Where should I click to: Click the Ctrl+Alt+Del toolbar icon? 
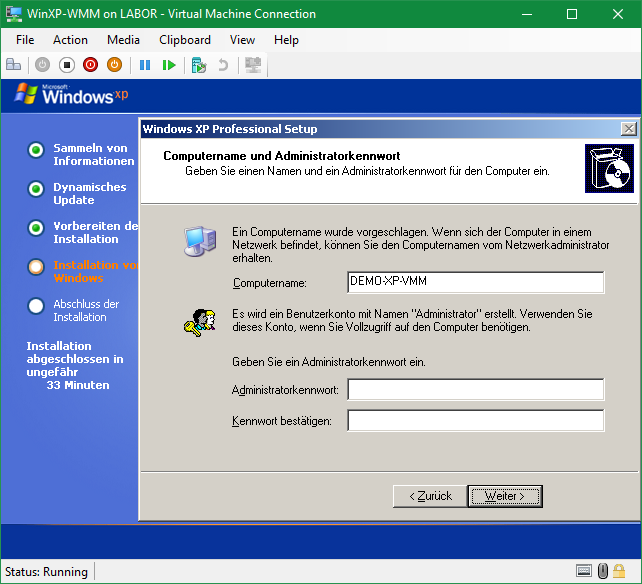click(x=14, y=65)
